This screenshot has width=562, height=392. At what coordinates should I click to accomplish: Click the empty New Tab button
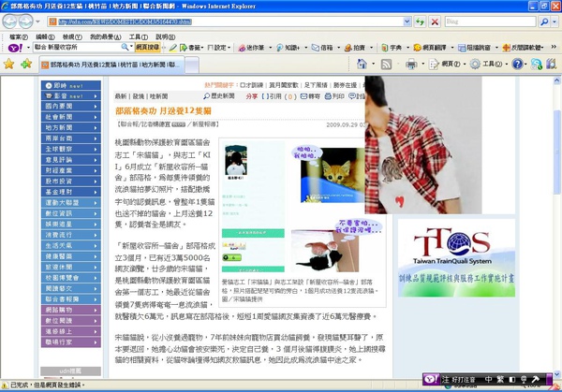[x=192, y=65]
